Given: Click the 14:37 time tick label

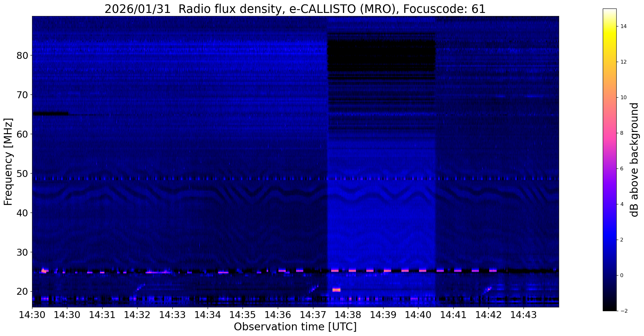Looking at the screenshot, I should click(x=313, y=315).
